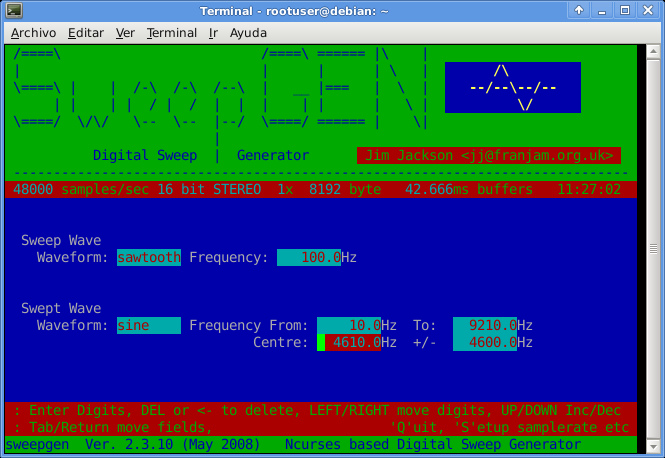Open the Editar menu

86,33
